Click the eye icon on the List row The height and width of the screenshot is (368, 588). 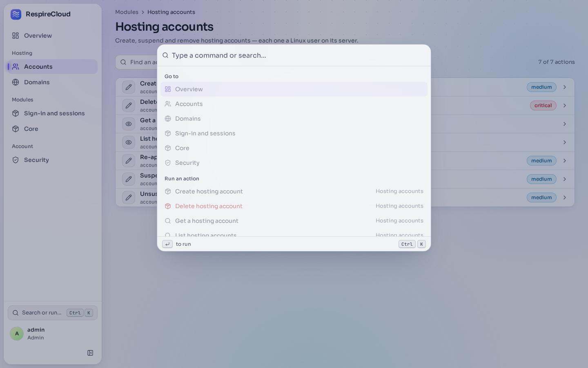click(x=129, y=142)
